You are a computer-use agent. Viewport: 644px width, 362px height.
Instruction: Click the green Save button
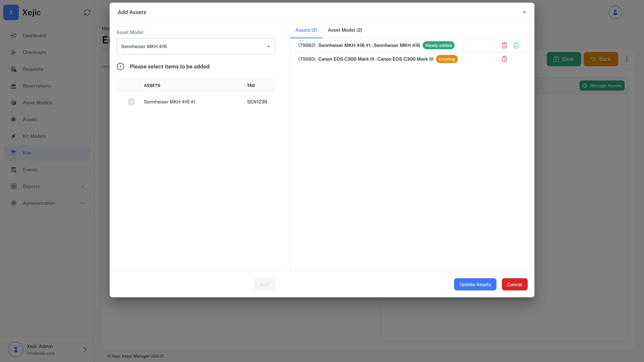tap(563, 59)
